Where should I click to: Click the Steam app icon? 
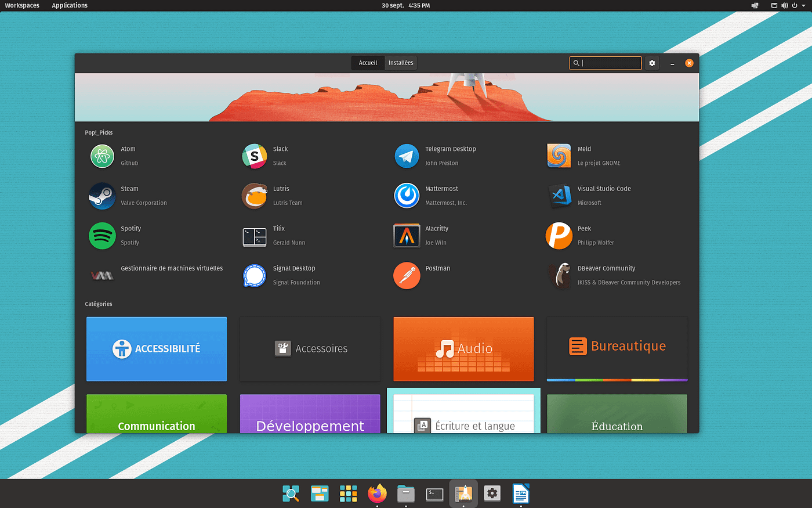[x=102, y=196]
